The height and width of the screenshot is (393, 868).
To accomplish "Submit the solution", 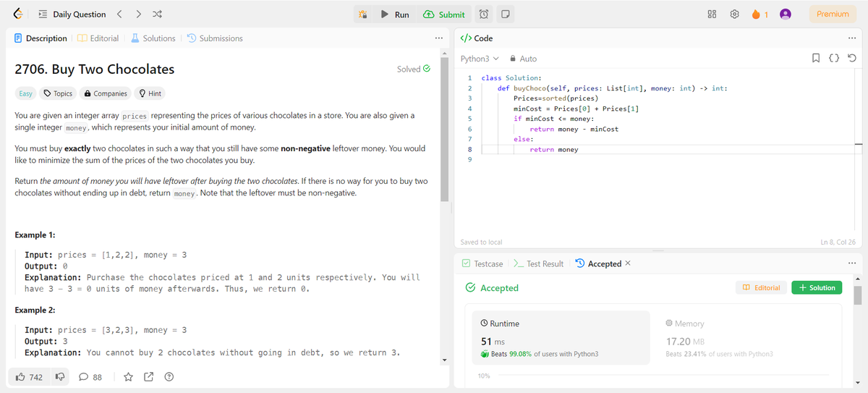I will (443, 14).
